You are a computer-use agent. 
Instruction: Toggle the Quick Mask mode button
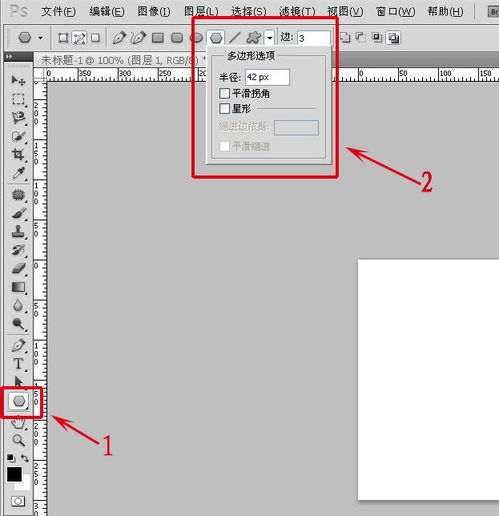[x=18, y=501]
